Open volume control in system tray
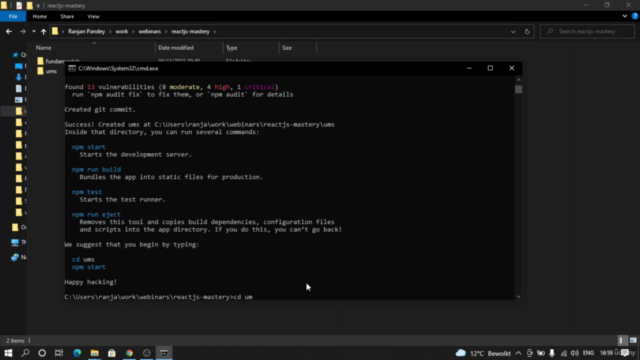This screenshot has height=360, width=640. [x=575, y=353]
